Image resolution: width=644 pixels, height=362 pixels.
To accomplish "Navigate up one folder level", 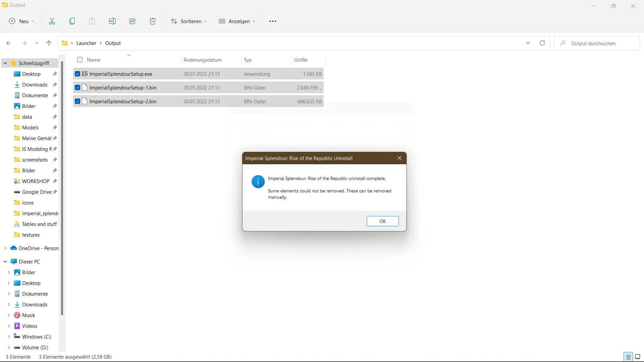I will coord(49,43).
